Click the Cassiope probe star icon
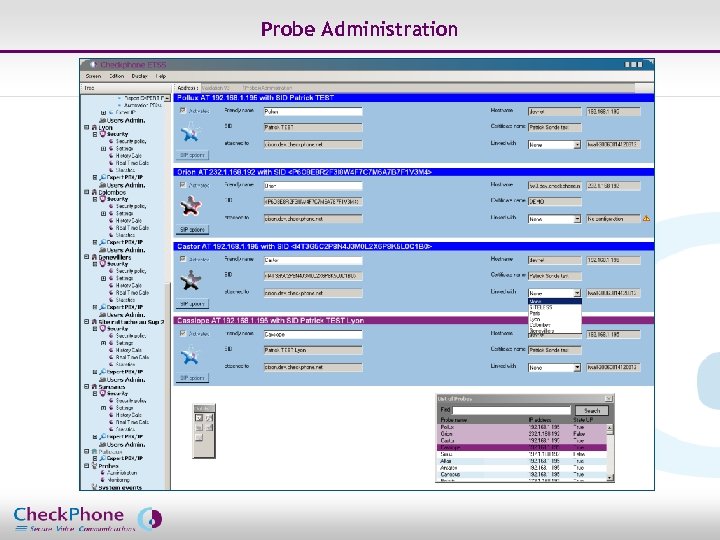720x540 pixels. [x=190, y=355]
